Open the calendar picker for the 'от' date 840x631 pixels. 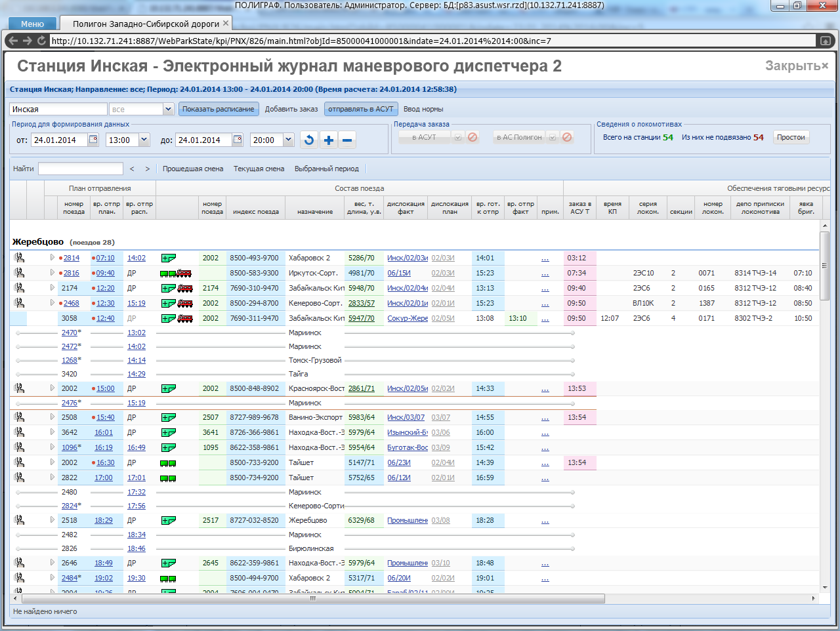pos(93,140)
